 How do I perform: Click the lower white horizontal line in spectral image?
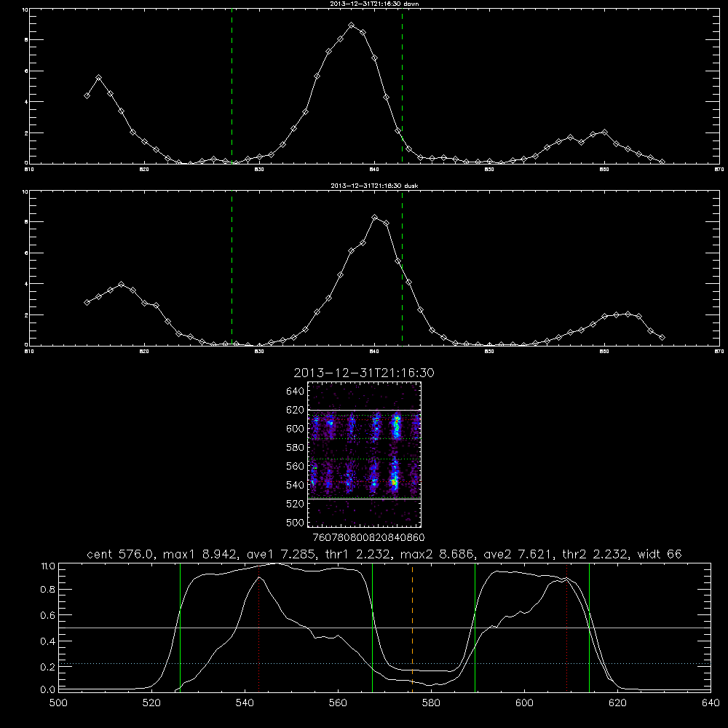coord(365,499)
